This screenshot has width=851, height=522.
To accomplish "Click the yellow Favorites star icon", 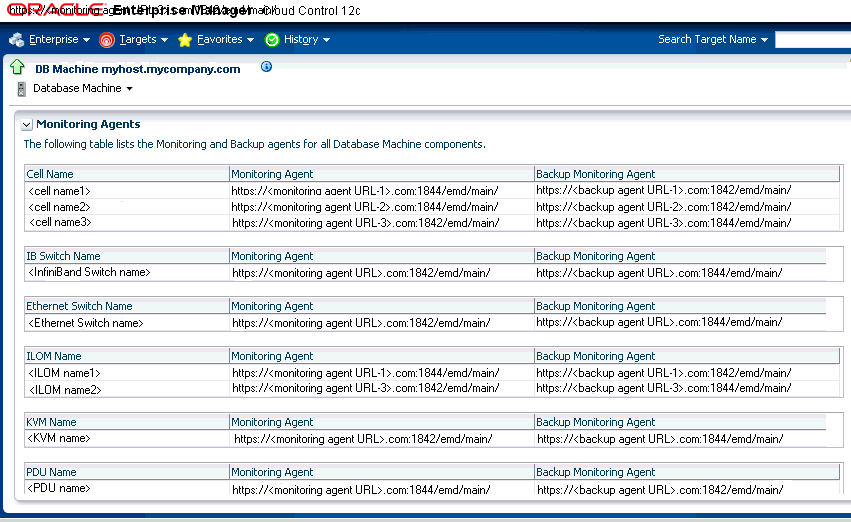I will [x=185, y=40].
